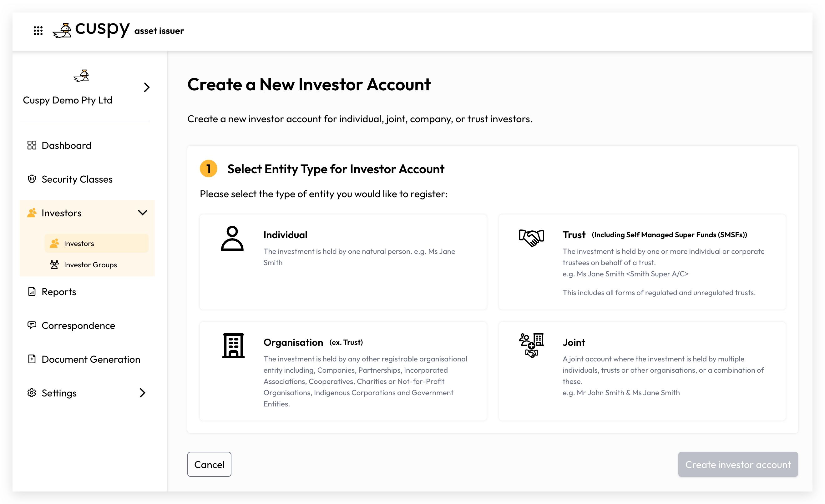Click the Settings gear icon
825x504 pixels.
coord(32,393)
